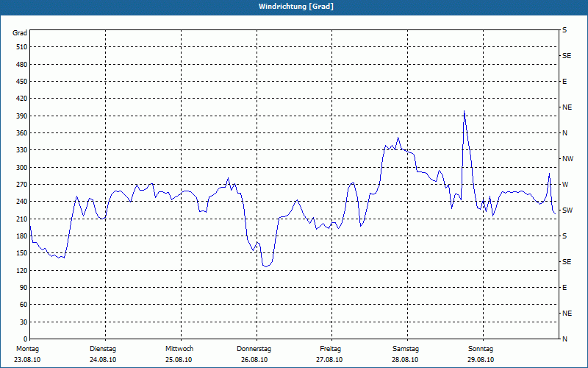
Task: Pick the date 25.08.10
Action: coord(179,360)
